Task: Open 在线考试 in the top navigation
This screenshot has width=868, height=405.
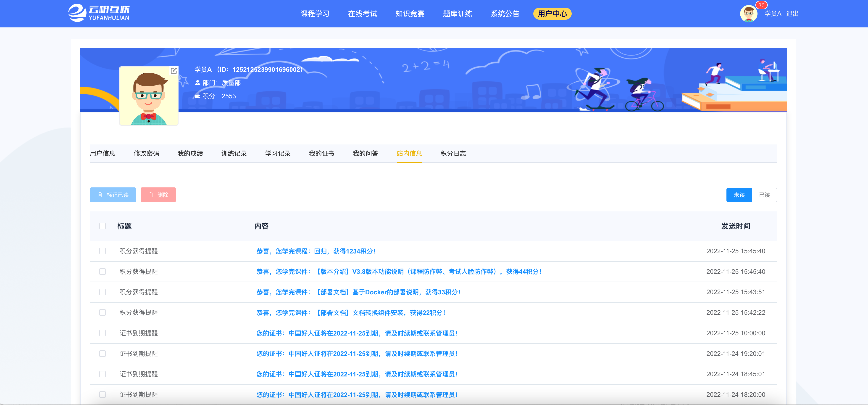Action: pos(362,14)
